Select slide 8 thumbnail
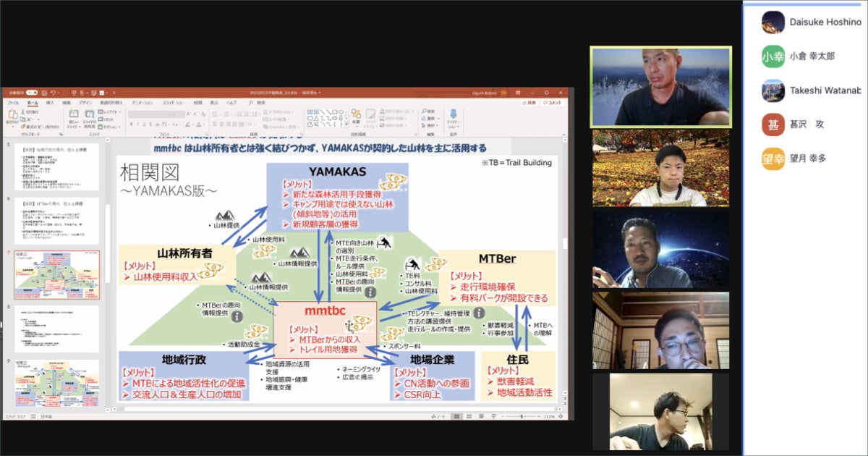Image resolution: width=868 pixels, height=456 pixels. 56,329
